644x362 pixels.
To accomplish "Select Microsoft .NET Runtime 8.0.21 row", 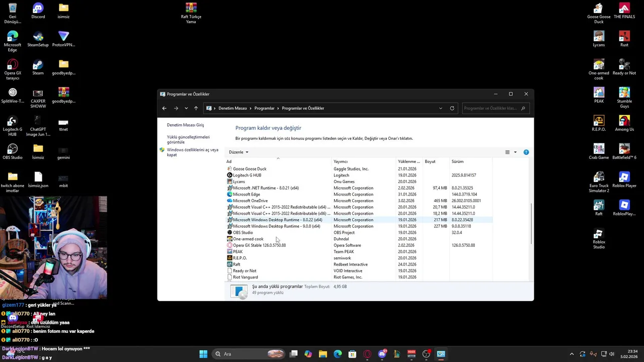I will point(359,188).
